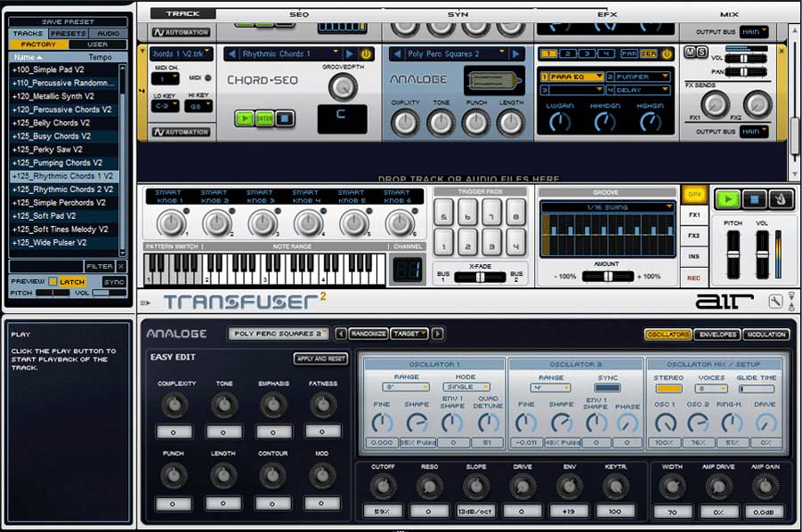This screenshot has width=802, height=532.
Task: Mute the mixer channel with the M icon
Action: pos(689,52)
